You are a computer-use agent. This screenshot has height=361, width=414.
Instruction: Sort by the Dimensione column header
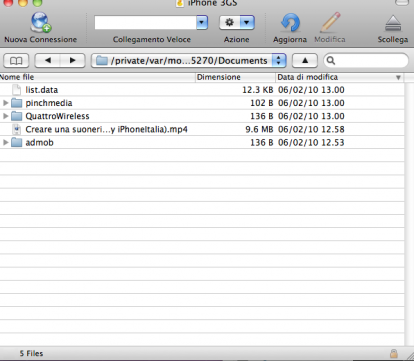[235, 77]
